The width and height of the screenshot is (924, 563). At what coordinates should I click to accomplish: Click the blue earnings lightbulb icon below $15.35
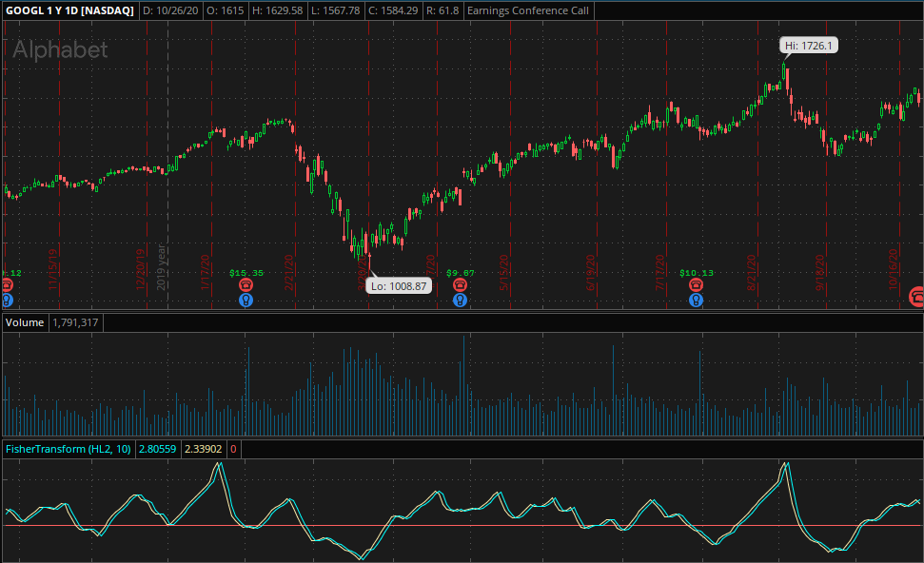(x=246, y=300)
